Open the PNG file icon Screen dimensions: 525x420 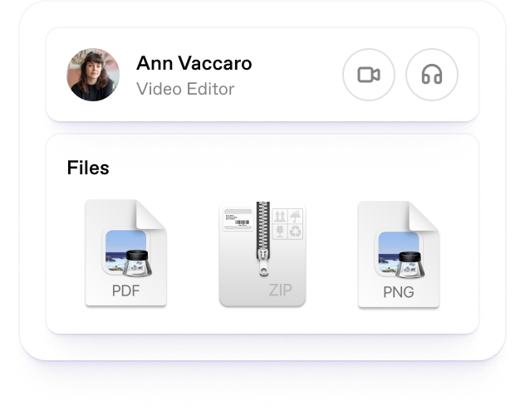[399, 254]
